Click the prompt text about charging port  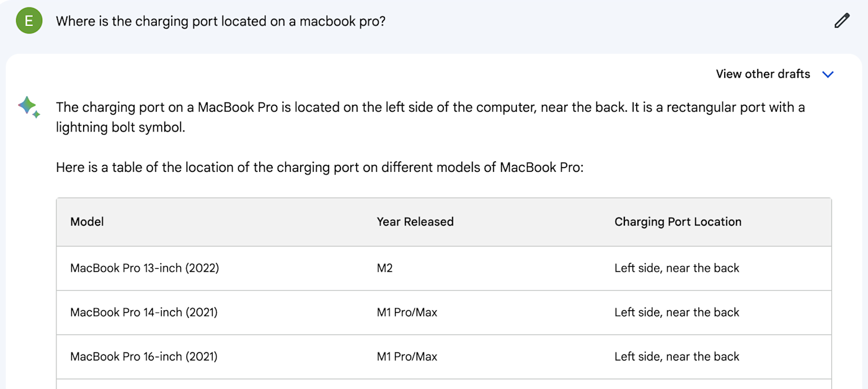[x=220, y=21]
